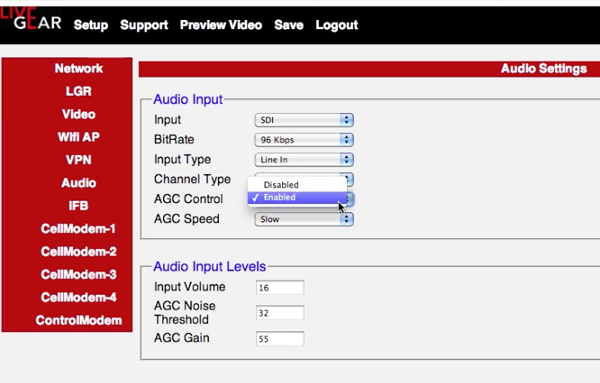Open the LGR sidebar section
This screenshot has height=383, width=600.
78,91
